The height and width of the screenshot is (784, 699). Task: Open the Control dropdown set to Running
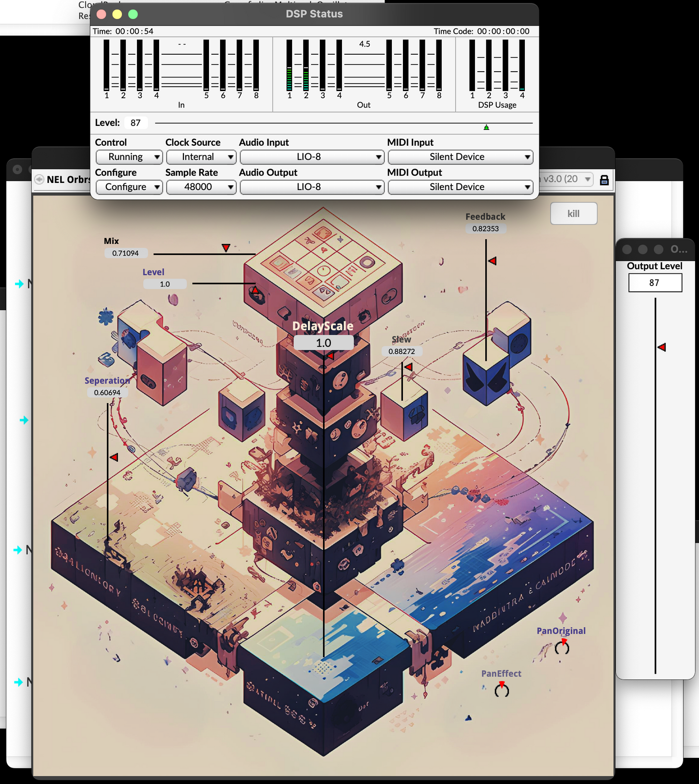point(129,157)
